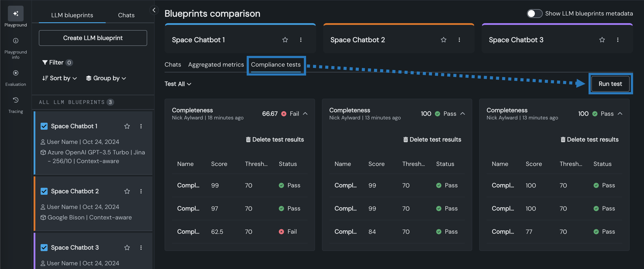Toggle Show LLM blueprints metadata switch
The image size is (644, 269).
click(534, 14)
